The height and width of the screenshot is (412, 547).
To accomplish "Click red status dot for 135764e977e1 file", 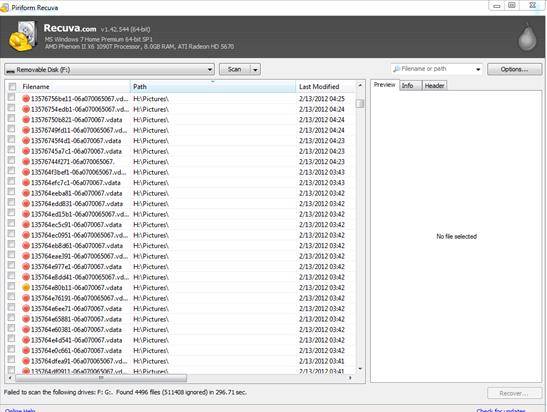I will [26, 267].
